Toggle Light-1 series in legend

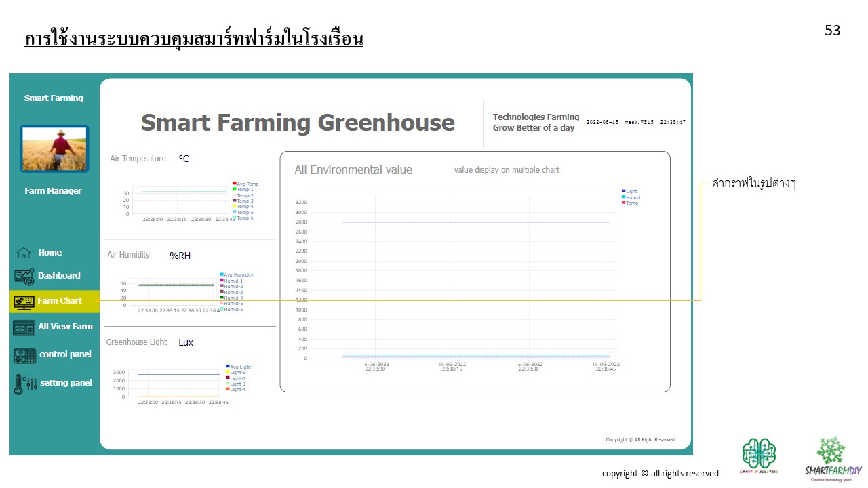pos(235,373)
